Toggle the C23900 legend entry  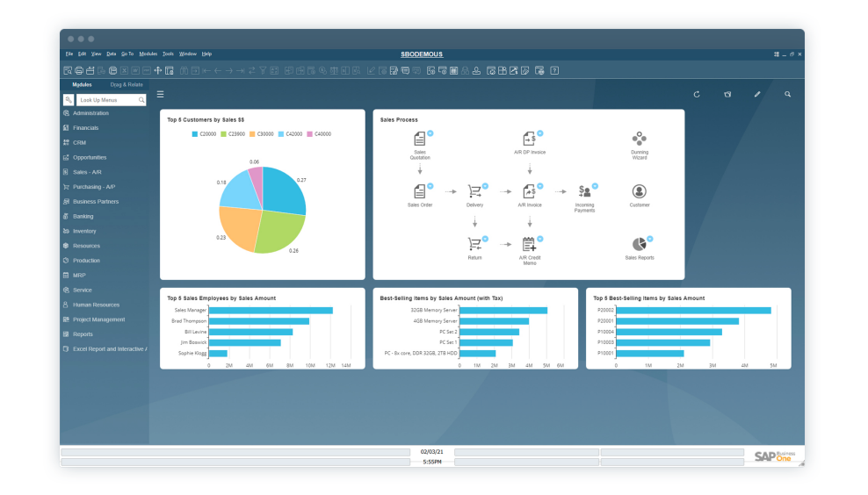click(x=235, y=134)
